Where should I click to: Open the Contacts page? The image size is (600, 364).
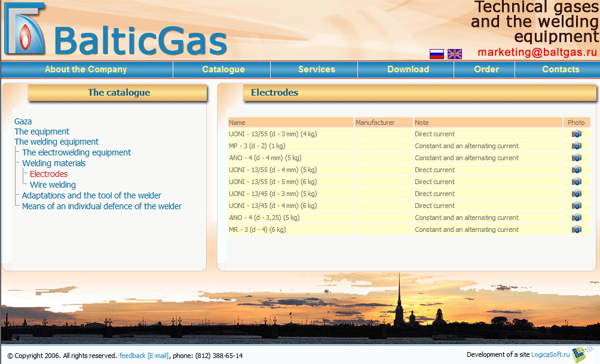click(561, 69)
